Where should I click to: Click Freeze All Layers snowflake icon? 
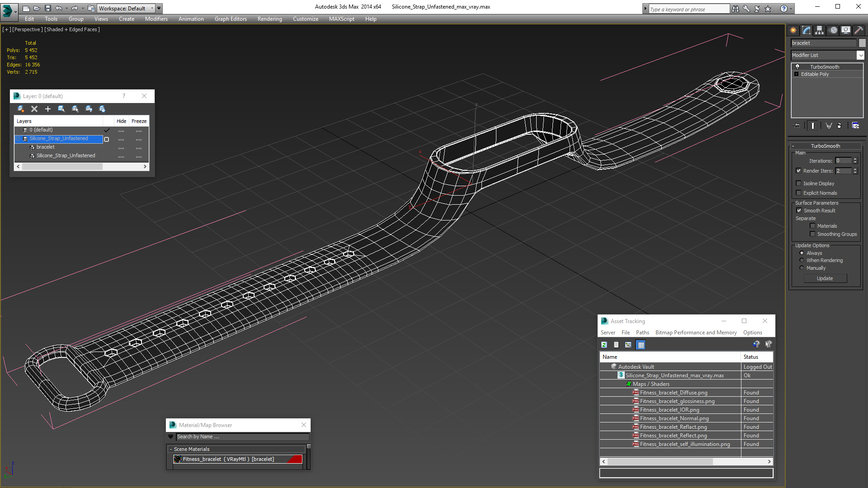(x=102, y=109)
